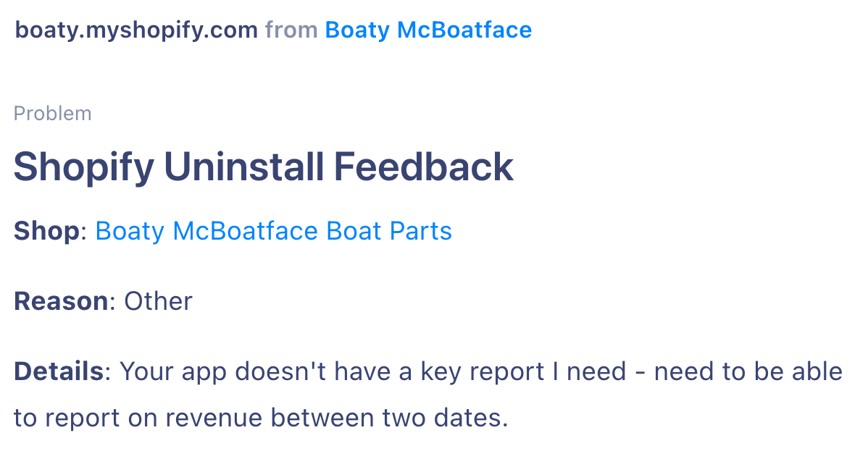Click the Shopify Uninstall Feedback heading
Screen dimensions: 868x459
[264, 167]
